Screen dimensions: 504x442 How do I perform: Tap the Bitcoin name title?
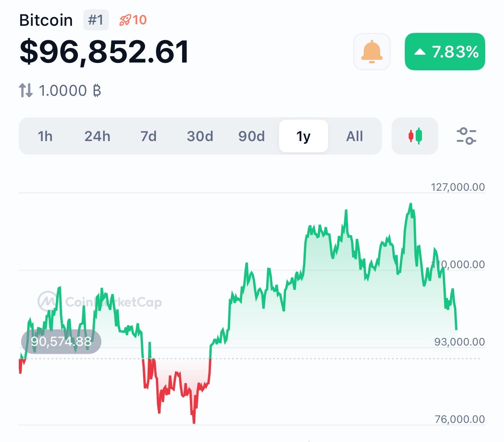point(46,20)
